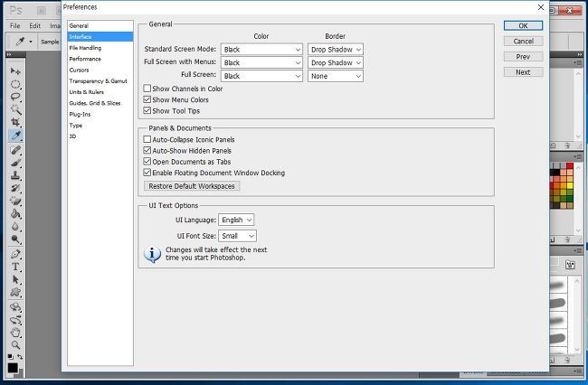Select the Clone Stamp tool

coord(15,175)
